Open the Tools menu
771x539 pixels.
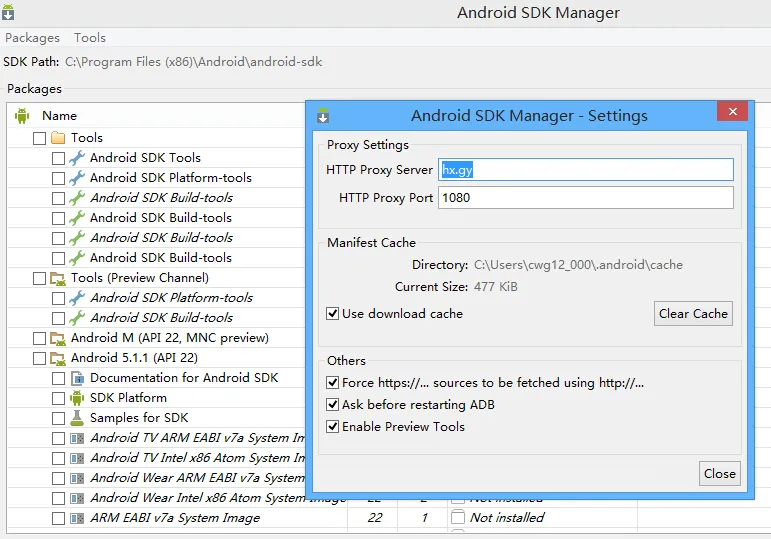tap(90, 38)
